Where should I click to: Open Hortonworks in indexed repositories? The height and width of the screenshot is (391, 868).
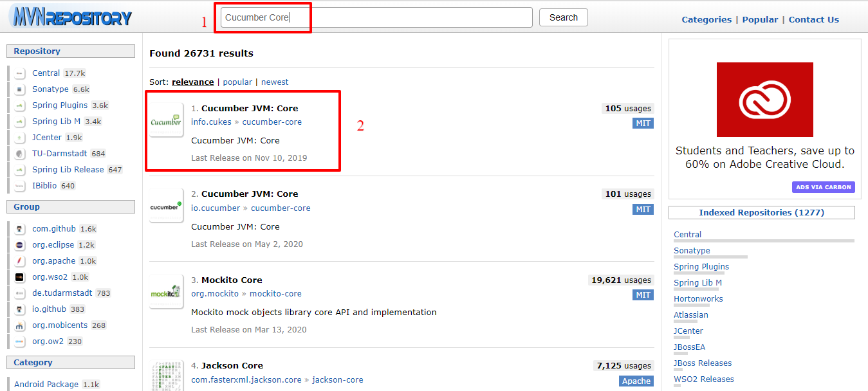(x=698, y=298)
